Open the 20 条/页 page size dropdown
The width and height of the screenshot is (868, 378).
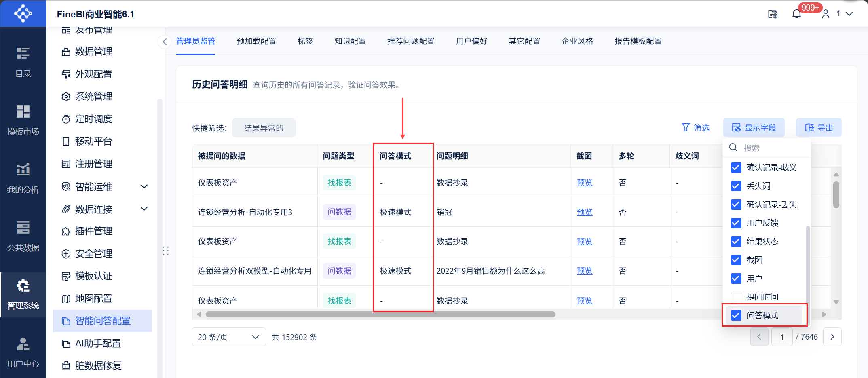(228, 337)
